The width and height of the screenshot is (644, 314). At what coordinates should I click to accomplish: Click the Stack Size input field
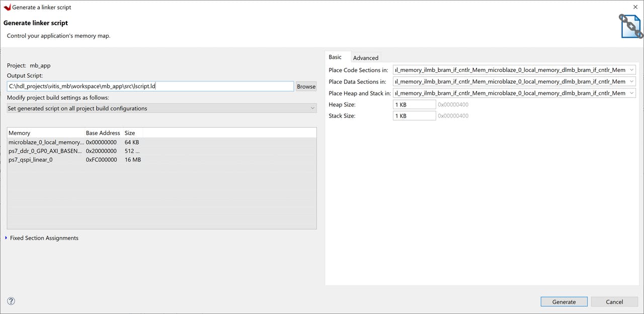point(414,116)
